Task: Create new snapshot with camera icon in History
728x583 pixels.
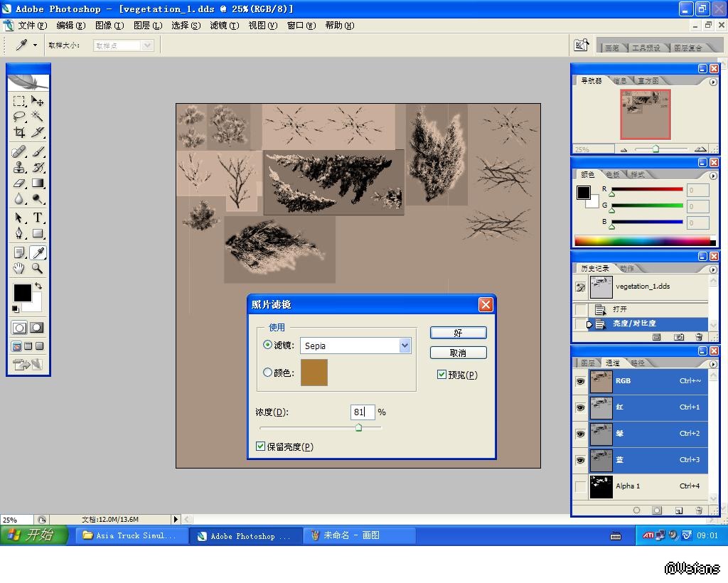Action: coord(679,337)
